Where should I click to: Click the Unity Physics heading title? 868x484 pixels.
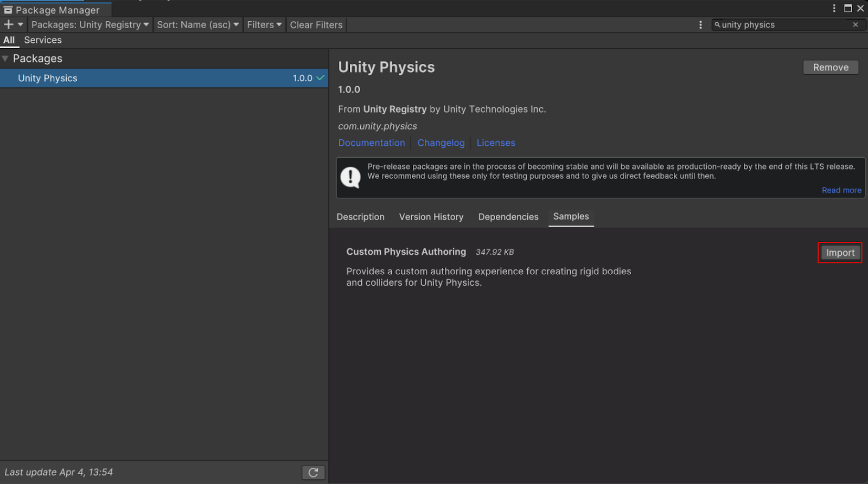387,67
